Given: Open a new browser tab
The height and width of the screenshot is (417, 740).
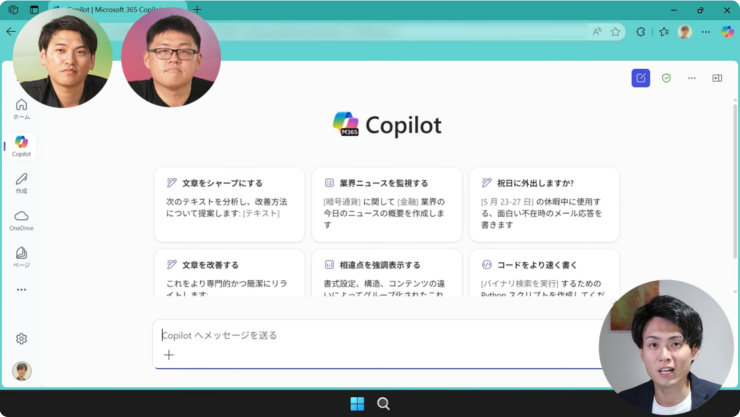Looking at the screenshot, I should pos(197,9).
